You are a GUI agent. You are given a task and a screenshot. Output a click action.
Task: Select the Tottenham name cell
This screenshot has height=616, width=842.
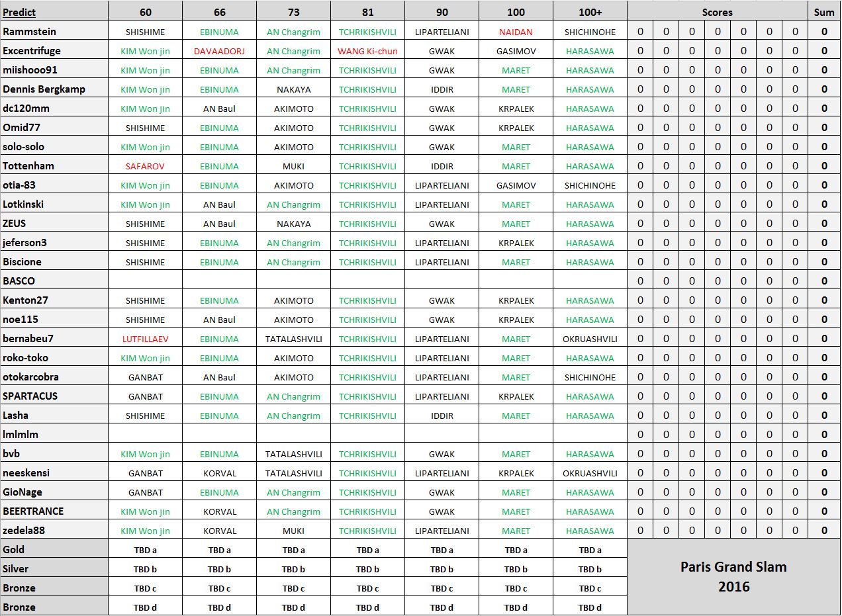(54, 165)
